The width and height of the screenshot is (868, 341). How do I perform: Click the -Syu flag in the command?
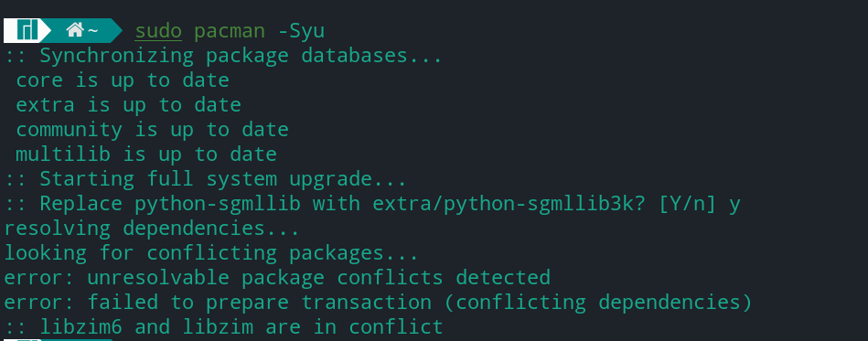[301, 31]
